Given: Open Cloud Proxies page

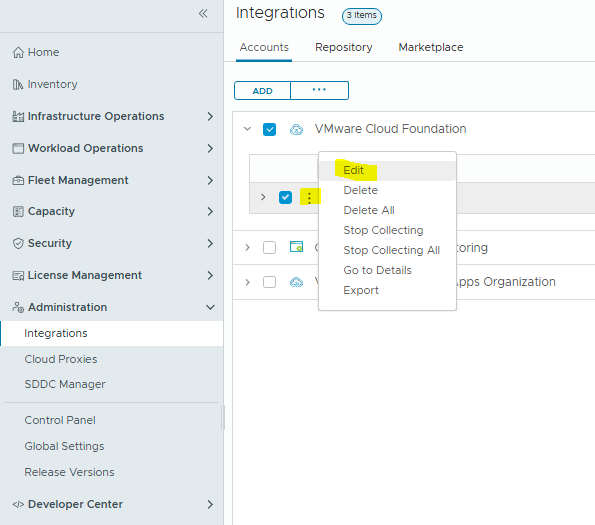Looking at the screenshot, I should (61, 359).
